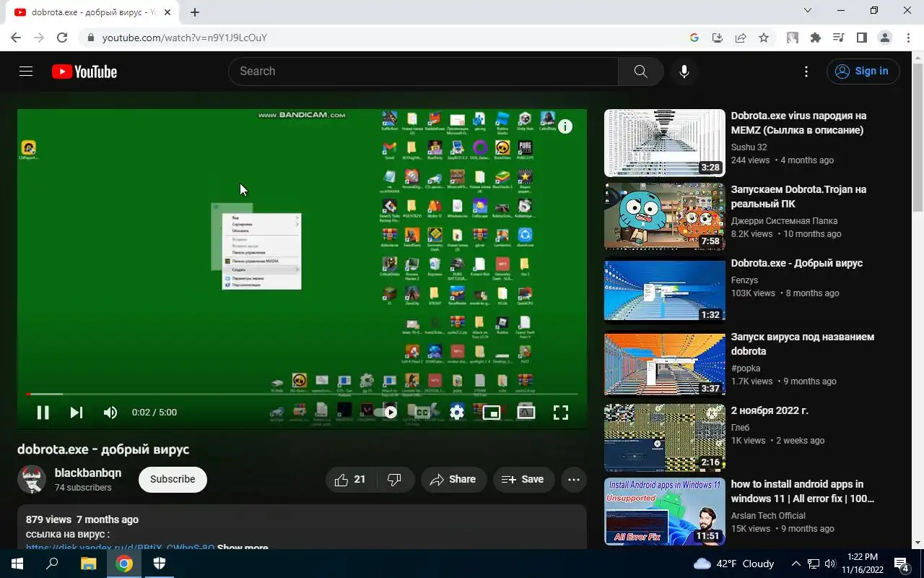Play the 2 ноября 2022 г. video thumbnail
Screen dimensions: 924x578
665,438
